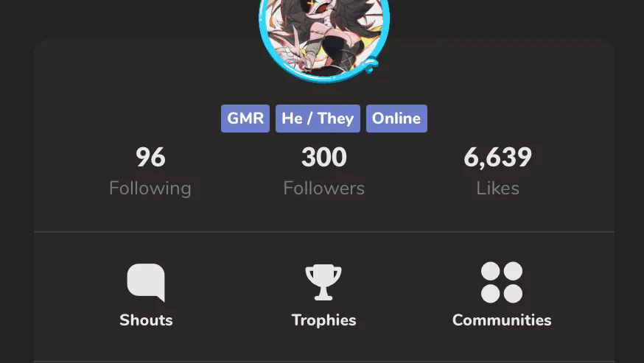Select the Shouts text label
Image resolution: width=644 pixels, height=363 pixels.
pyautogui.click(x=146, y=320)
